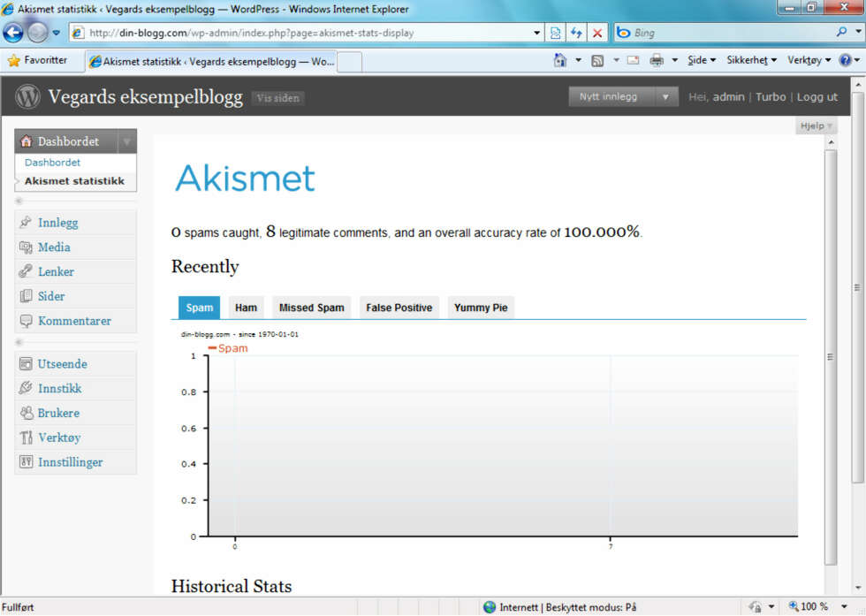Click the Innstillinger settings icon
This screenshot has height=616, width=866.
pos(26,462)
